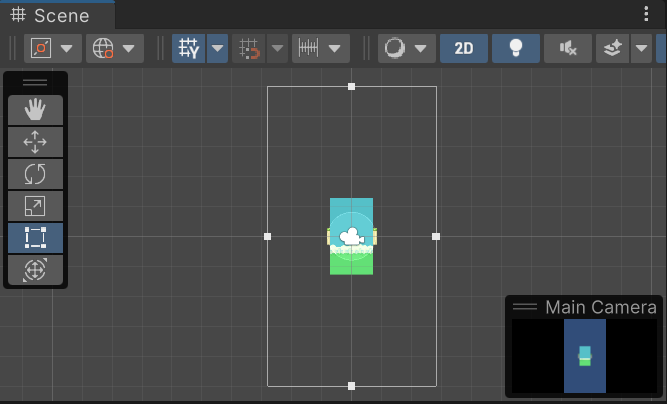Open the scene effects dropdown arrow

coord(641,48)
